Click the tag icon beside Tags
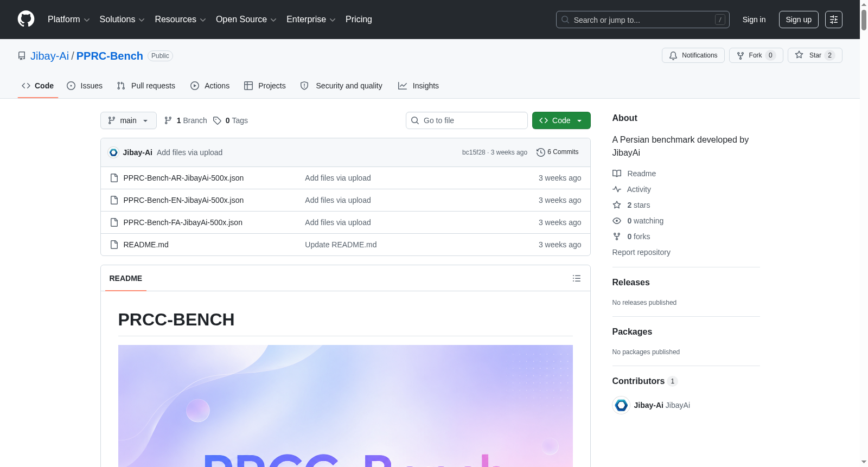Image resolution: width=868 pixels, height=467 pixels. click(217, 120)
